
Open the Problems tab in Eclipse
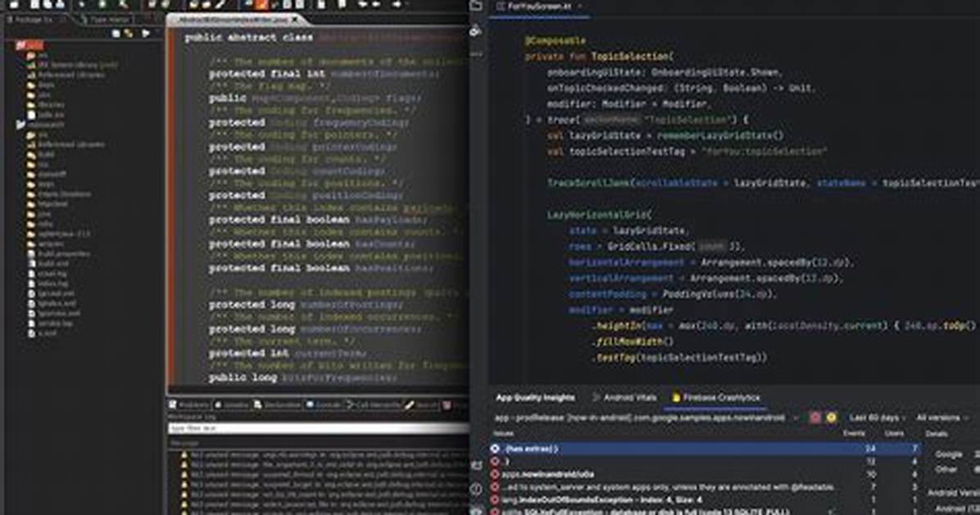(x=188, y=405)
